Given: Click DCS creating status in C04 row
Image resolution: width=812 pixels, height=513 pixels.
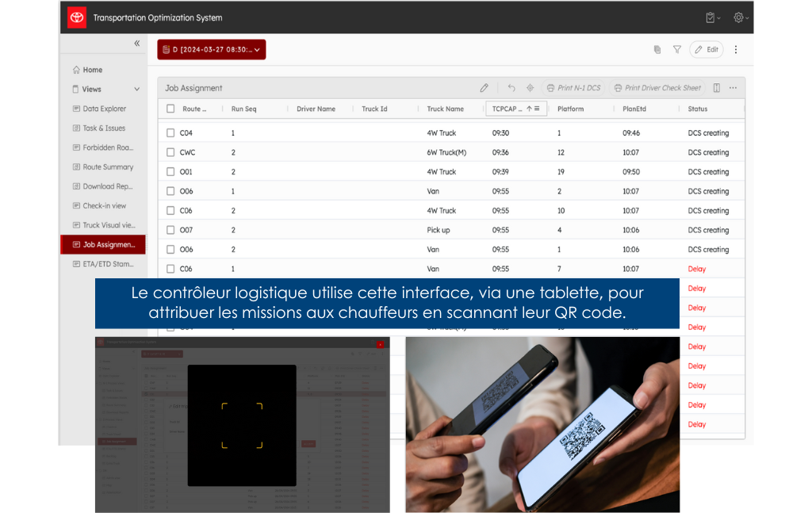Looking at the screenshot, I should [x=708, y=133].
